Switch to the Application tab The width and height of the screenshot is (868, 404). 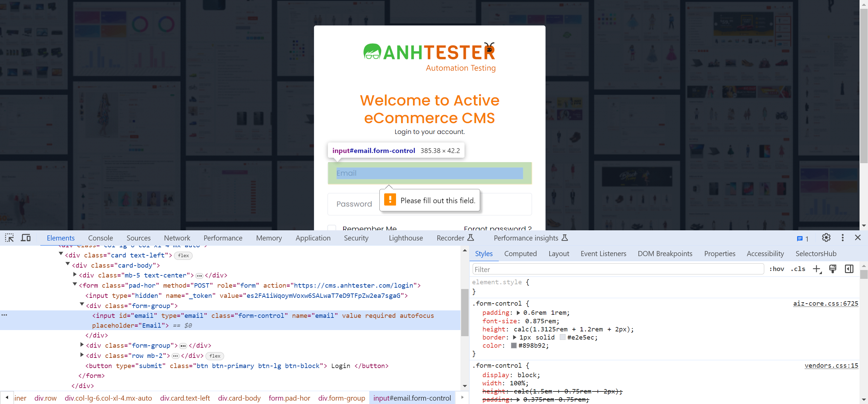click(x=313, y=238)
